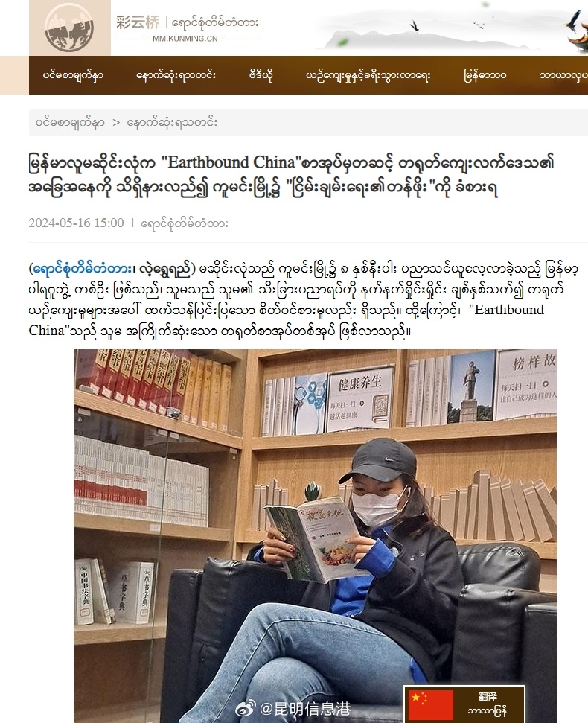Select the ဗီဒီယို video menu item
This screenshot has width=588, height=723.
[261, 75]
